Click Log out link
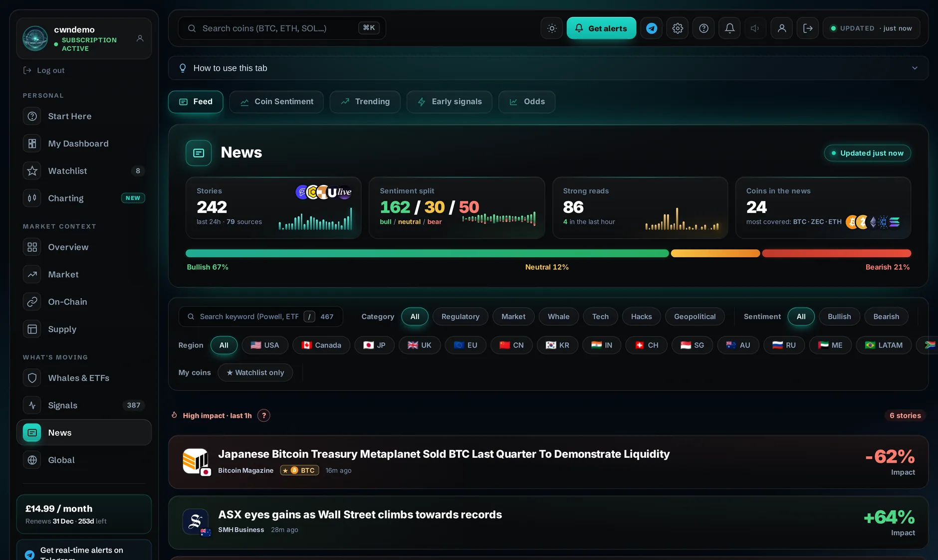The image size is (938, 560). click(44, 70)
